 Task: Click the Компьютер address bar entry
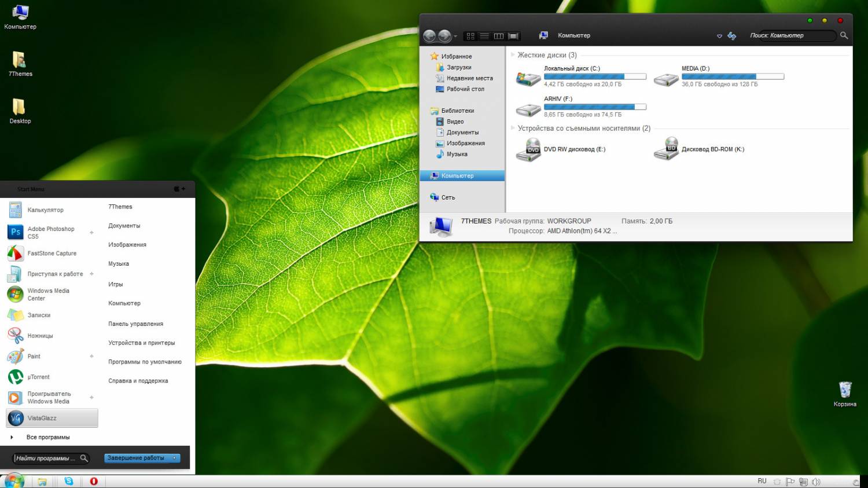[x=574, y=35]
